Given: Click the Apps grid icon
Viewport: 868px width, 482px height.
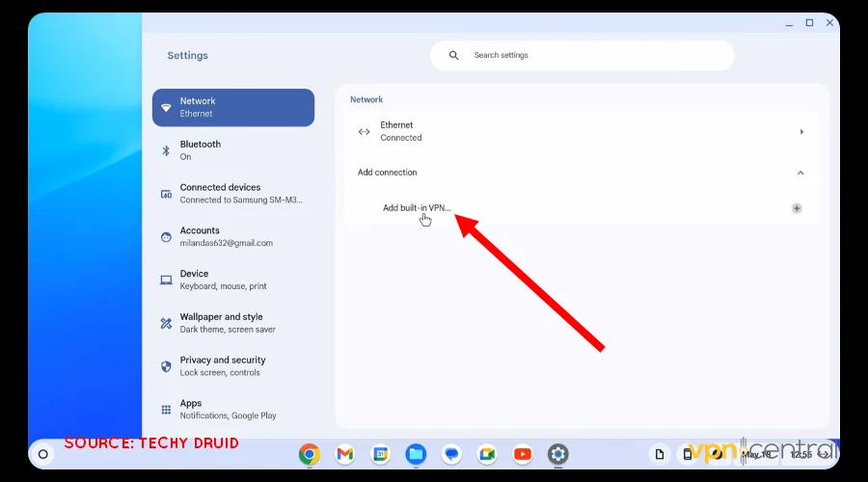Looking at the screenshot, I should [x=166, y=410].
